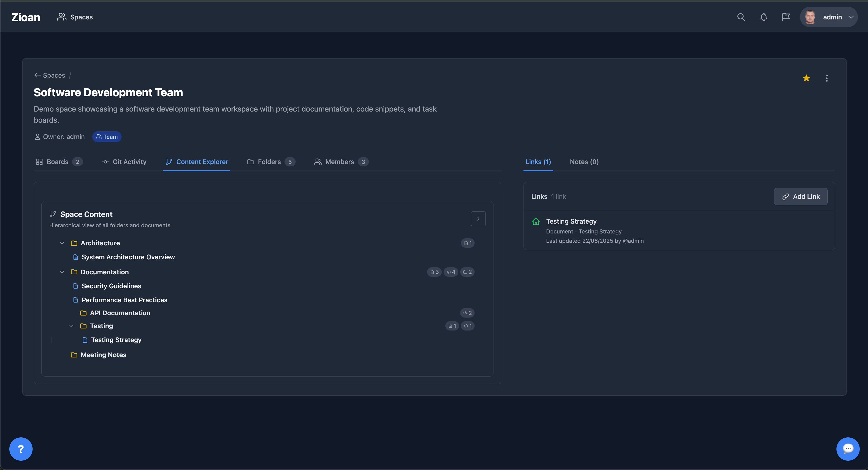
Task: Click the blue help question button
Action: (x=21, y=449)
